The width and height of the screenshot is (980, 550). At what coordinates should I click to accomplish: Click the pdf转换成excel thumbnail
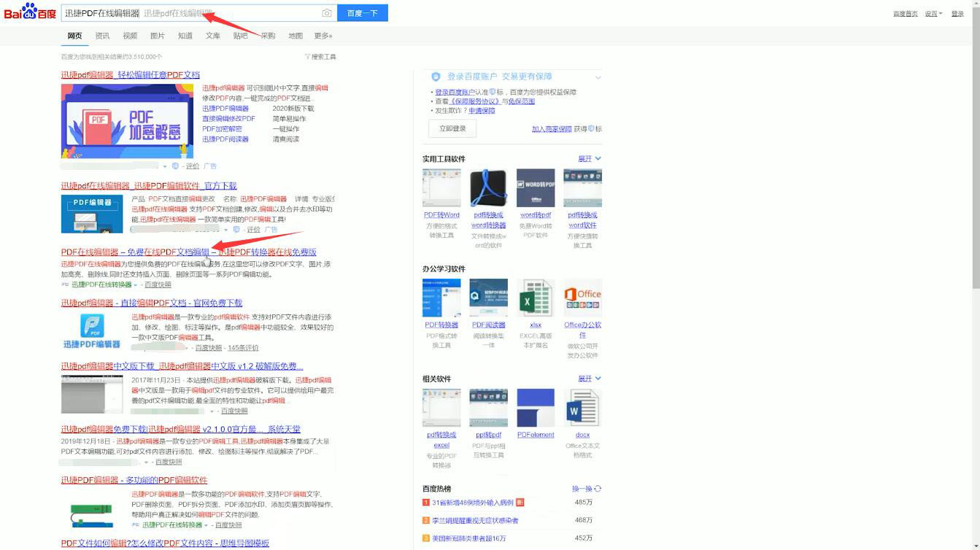441,408
